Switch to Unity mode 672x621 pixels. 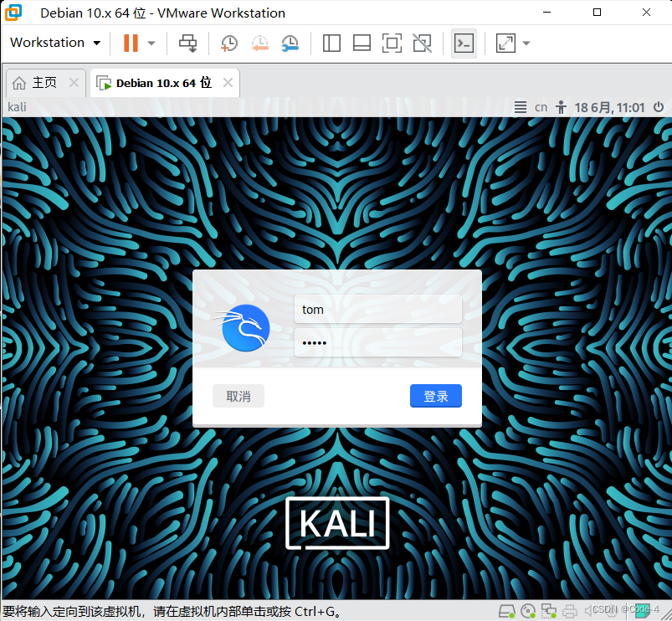[x=422, y=43]
